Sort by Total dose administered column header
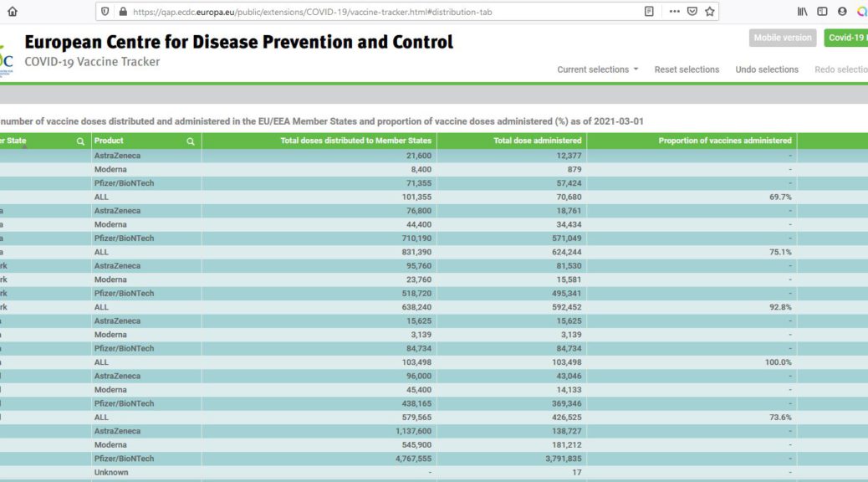This screenshot has height=482, width=868. [537, 141]
